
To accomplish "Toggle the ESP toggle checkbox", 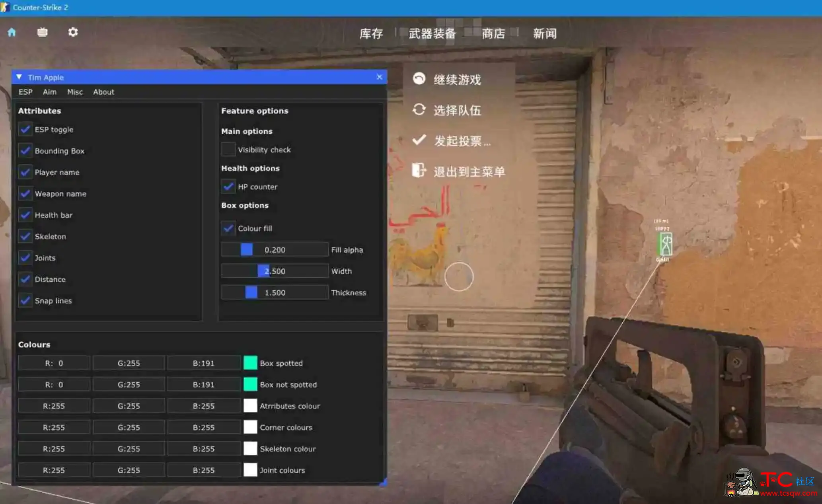I will pos(25,129).
